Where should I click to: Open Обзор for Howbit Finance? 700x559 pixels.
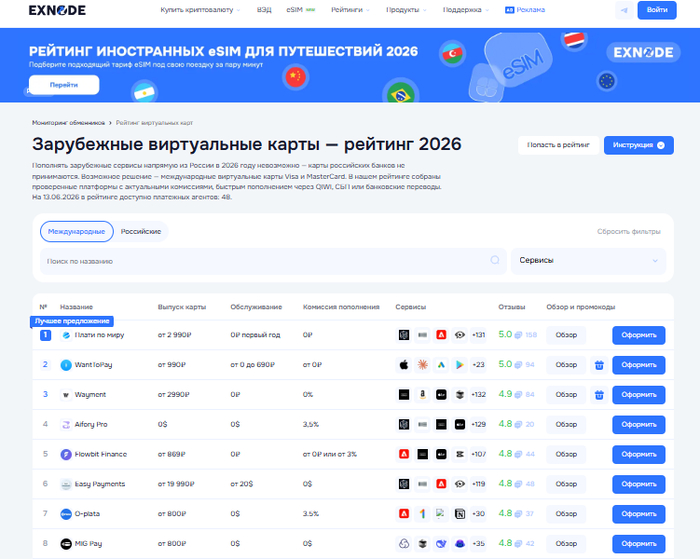566,455
